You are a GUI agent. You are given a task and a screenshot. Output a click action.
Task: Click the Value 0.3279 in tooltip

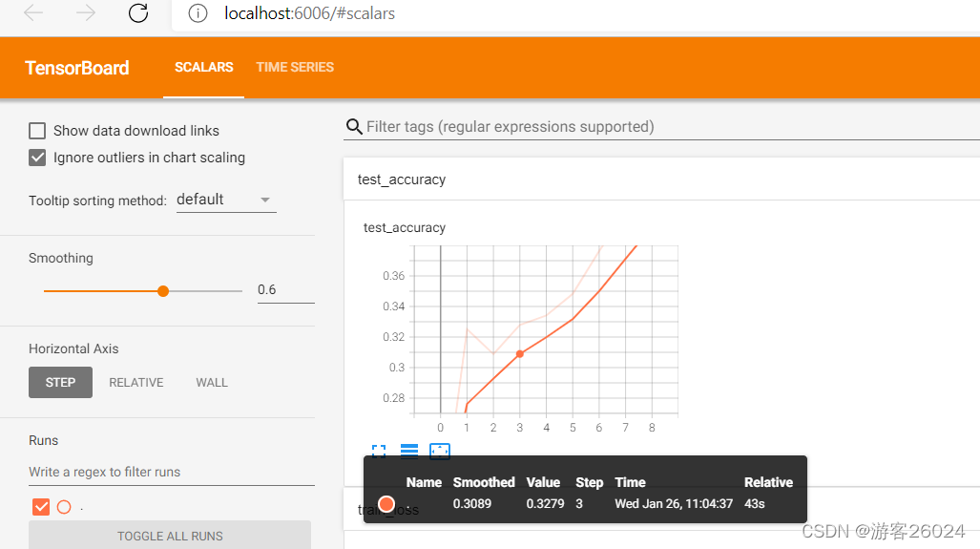(x=545, y=504)
